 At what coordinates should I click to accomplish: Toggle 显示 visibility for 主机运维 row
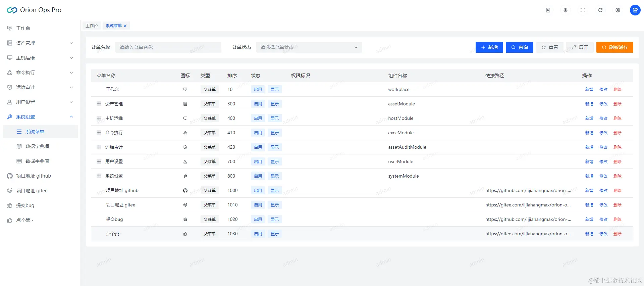pos(275,118)
